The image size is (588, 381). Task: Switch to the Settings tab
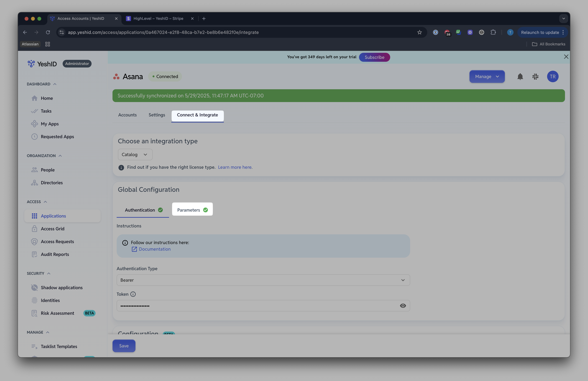tap(157, 115)
